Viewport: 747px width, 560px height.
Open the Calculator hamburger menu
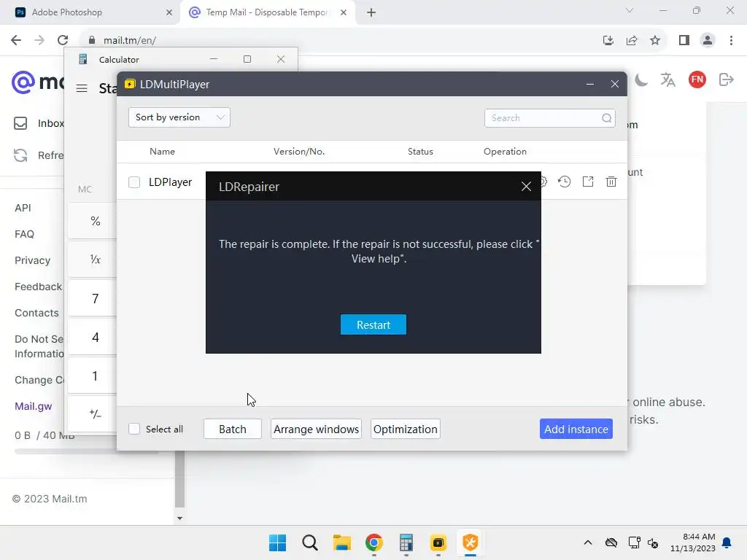pos(82,88)
